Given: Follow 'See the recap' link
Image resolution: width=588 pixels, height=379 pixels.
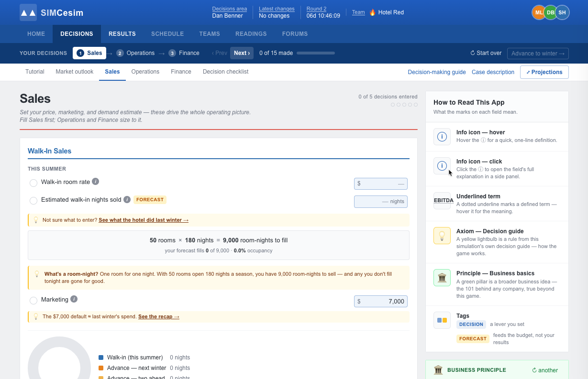Looking at the screenshot, I should (159, 317).
